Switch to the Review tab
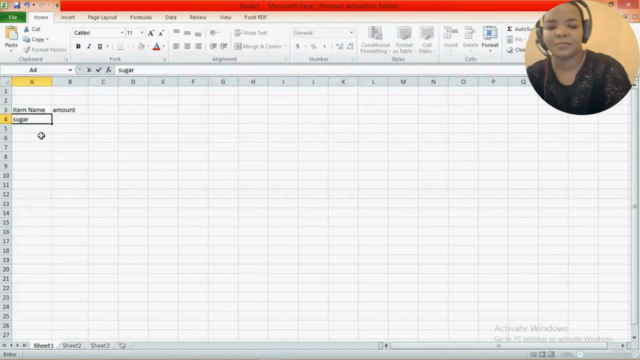This screenshot has height=360, width=640. (198, 17)
